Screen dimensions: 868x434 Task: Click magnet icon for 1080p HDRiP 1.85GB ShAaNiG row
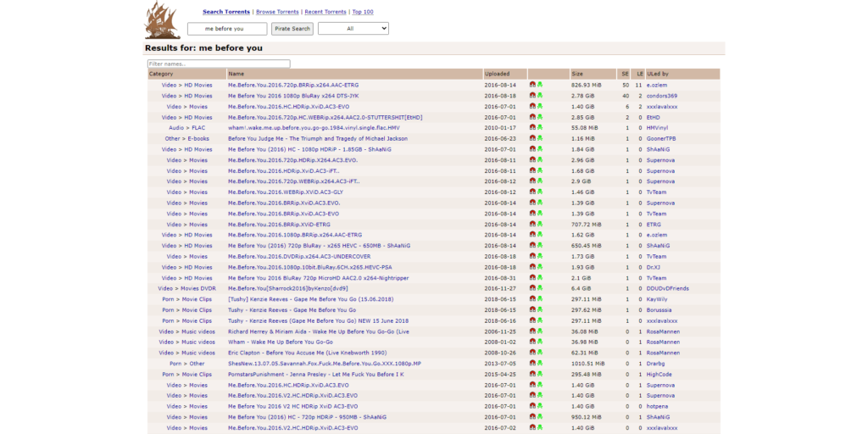(532, 149)
